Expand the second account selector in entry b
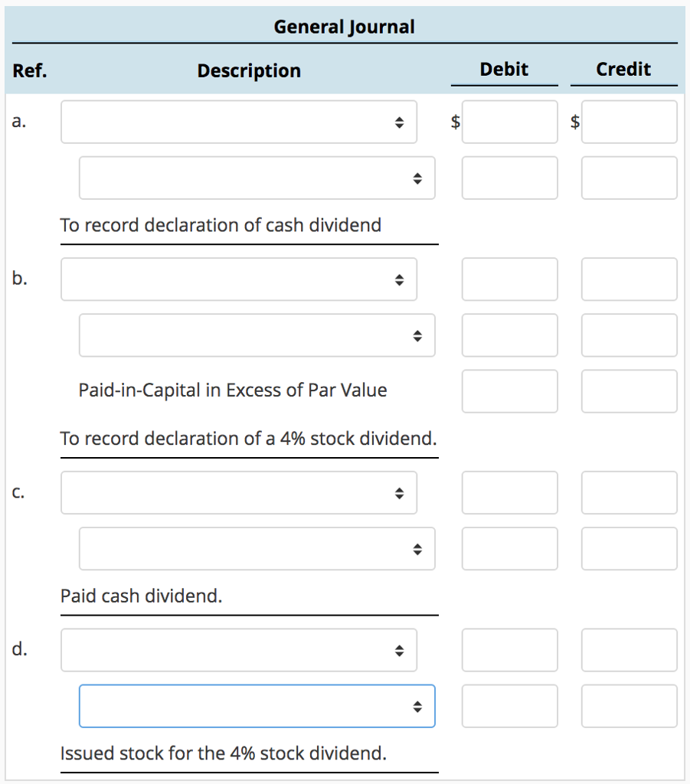 (x=257, y=335)
